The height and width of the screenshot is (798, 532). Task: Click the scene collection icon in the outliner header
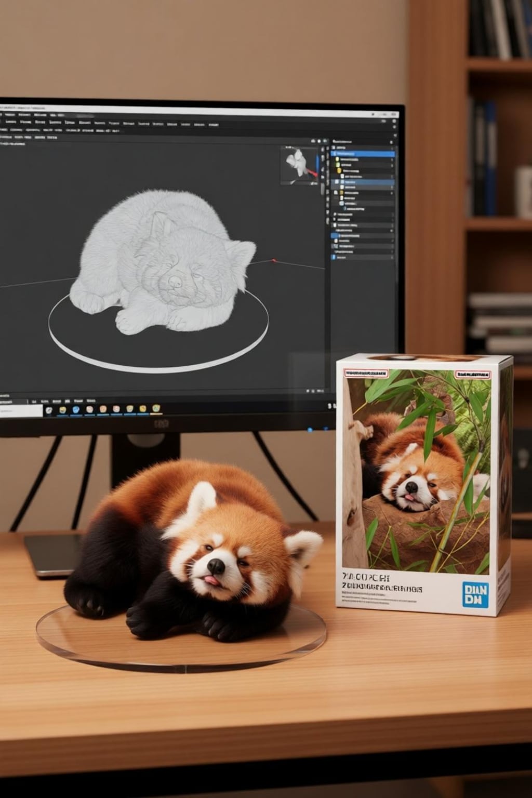335,148
